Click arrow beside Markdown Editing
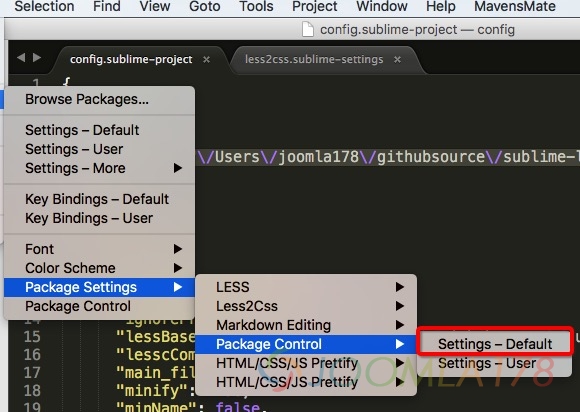The height and width of the screenshot is (412, 580). point(399,325)
